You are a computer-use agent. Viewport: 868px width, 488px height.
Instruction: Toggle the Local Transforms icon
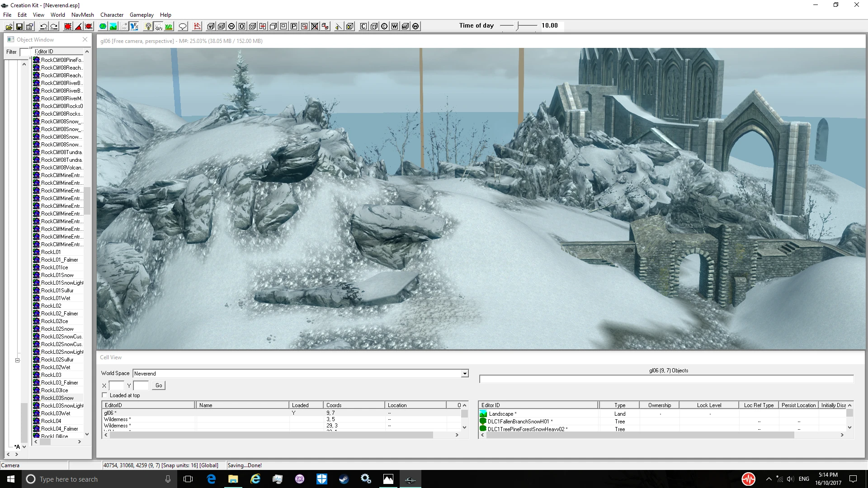coord(89,26)
